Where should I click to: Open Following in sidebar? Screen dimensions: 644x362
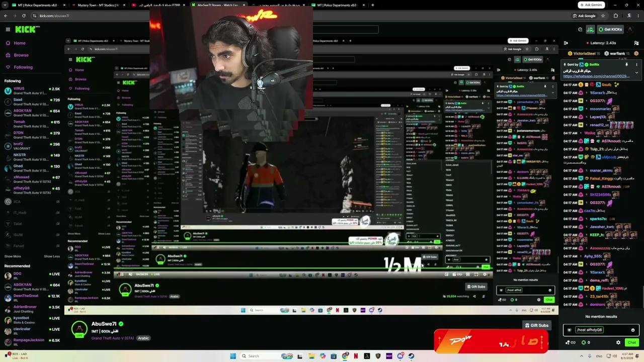click(x=23, y=67)
